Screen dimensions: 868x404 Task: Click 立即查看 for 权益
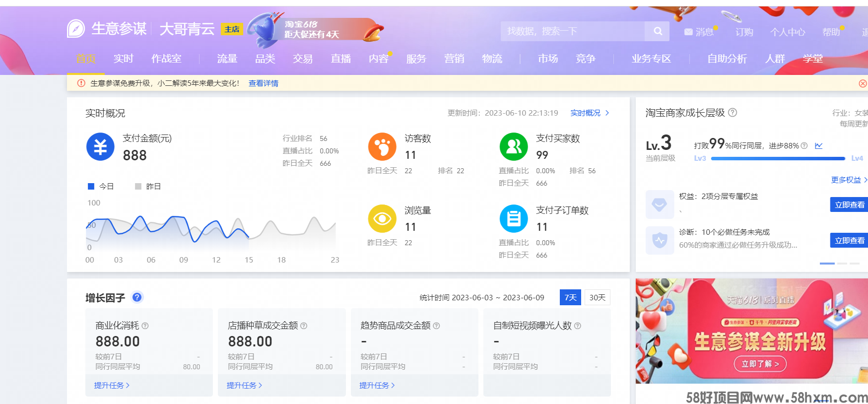[849, 204]
